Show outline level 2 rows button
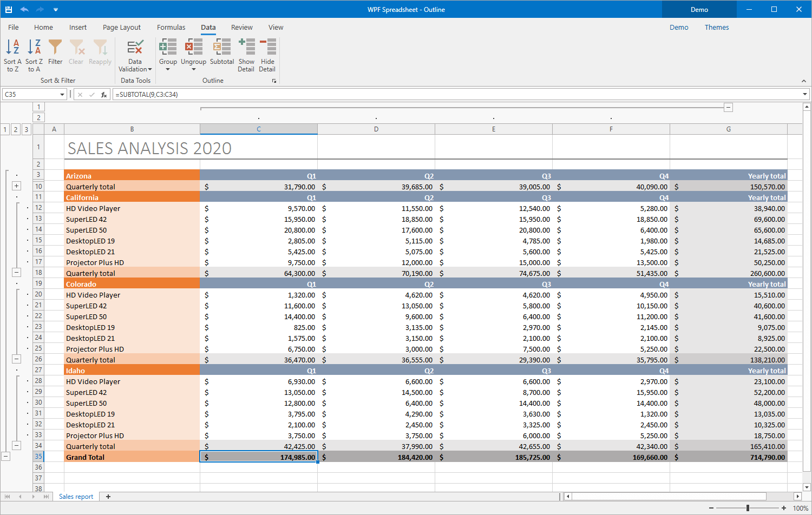The height and width of the screenshot is (515, 812). click(x=16, y=129)
